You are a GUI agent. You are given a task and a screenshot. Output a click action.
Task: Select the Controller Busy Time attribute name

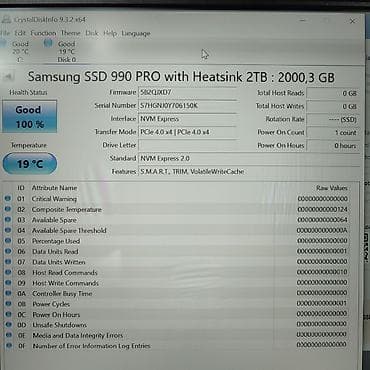(62, 294)
